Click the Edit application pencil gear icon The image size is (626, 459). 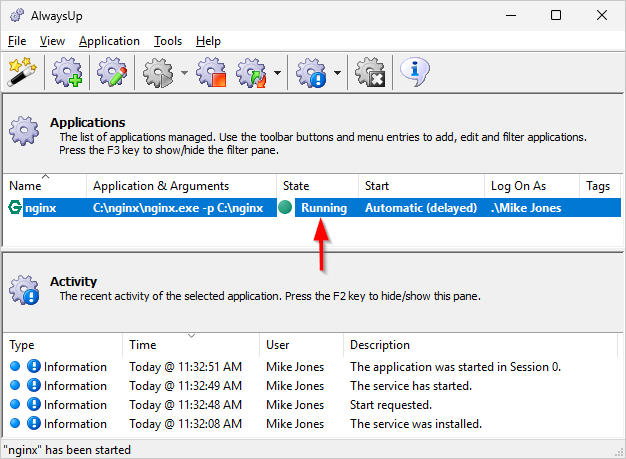click(112, 72)
